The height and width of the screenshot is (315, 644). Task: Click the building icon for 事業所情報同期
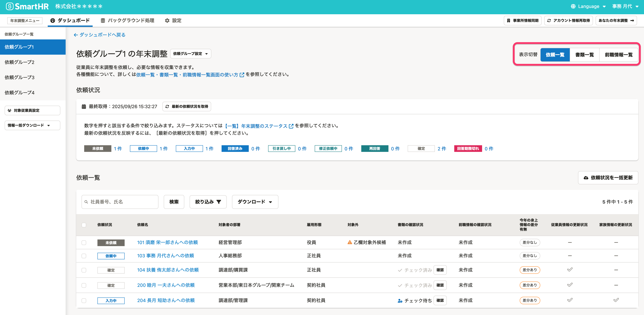point(508,21)
